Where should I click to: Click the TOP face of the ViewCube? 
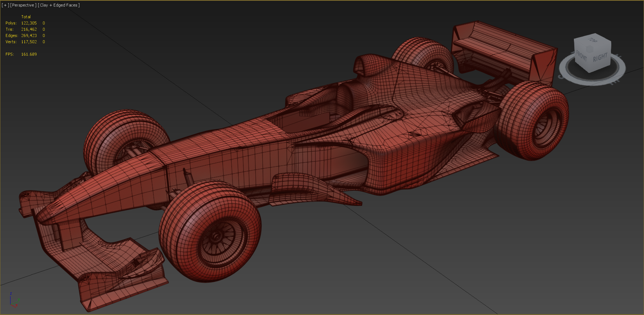pos(593,41)
